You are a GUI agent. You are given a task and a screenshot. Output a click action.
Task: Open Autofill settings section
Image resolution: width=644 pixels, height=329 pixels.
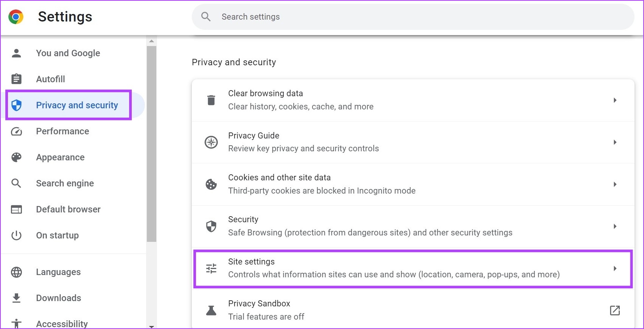51,79
